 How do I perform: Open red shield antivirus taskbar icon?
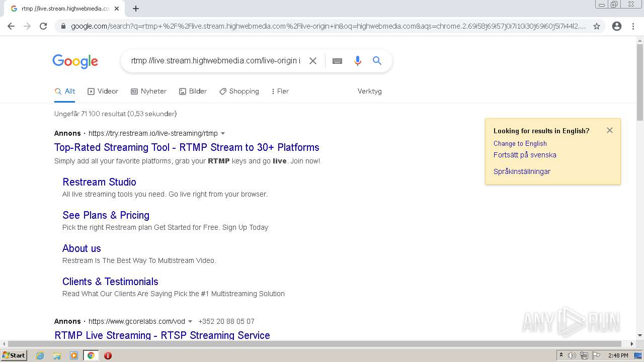pos(108,355)
